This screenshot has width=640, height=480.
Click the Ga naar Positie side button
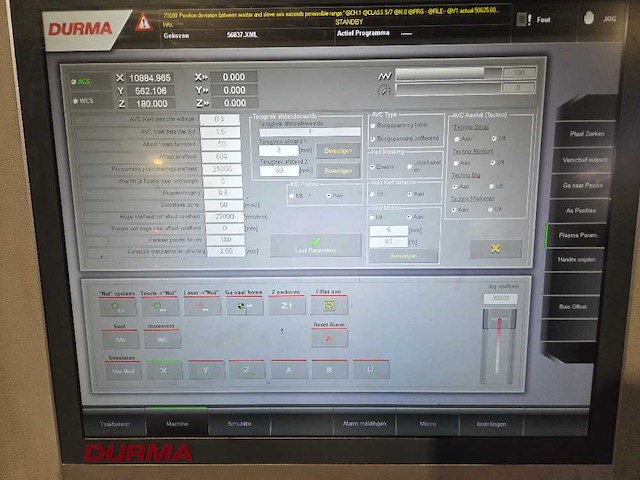tap(582, 185)
